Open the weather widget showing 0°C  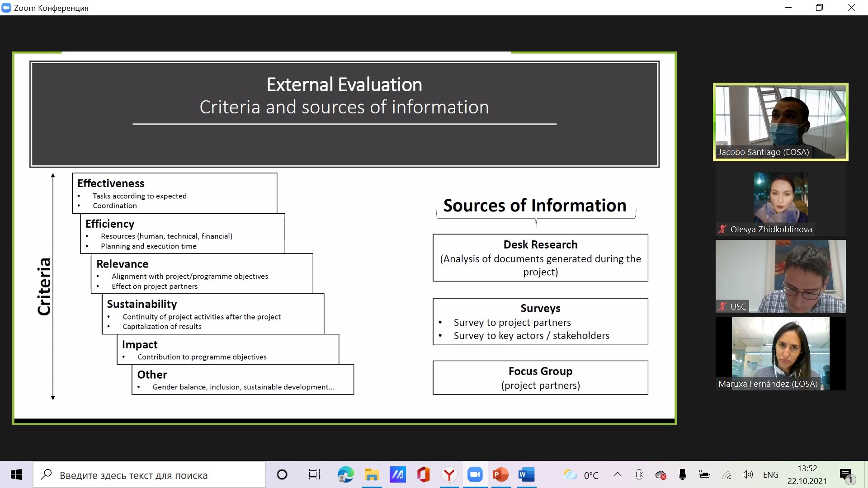tap(581, 475)
